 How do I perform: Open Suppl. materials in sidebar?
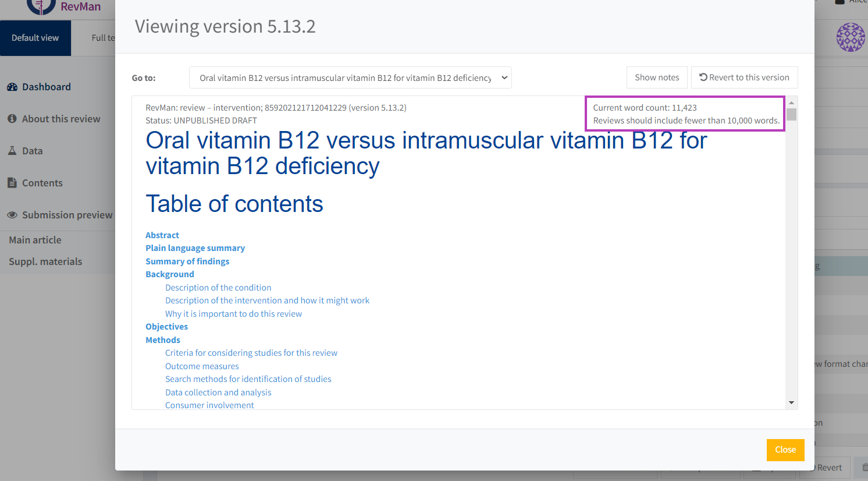coord(45,261)
